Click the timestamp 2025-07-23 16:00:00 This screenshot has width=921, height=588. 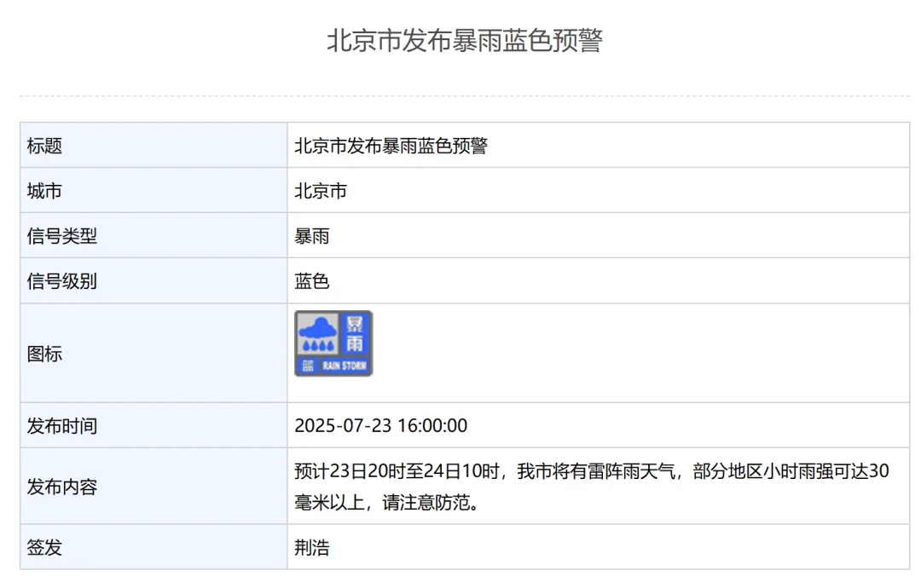(381, 425)
